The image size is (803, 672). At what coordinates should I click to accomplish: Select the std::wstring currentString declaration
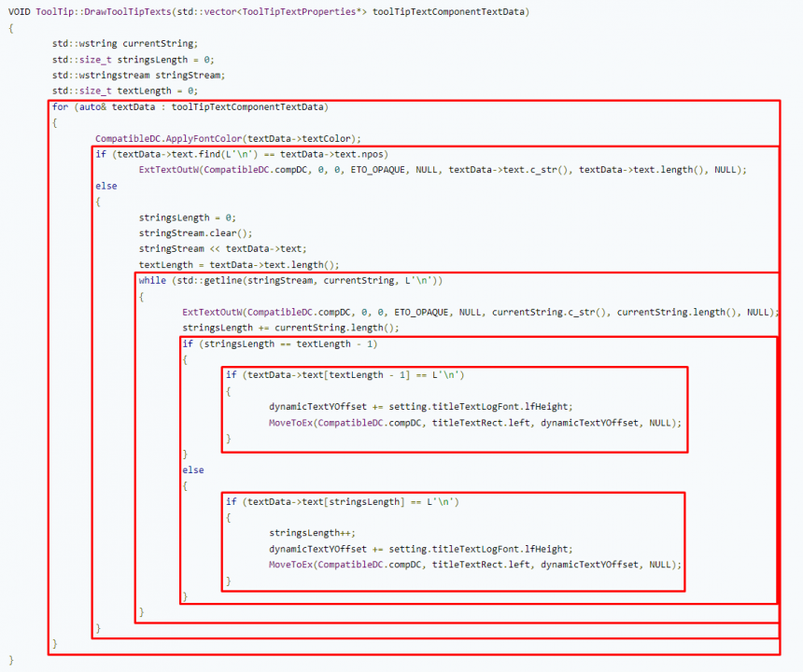pyautogui.click(x=124, y=43)
